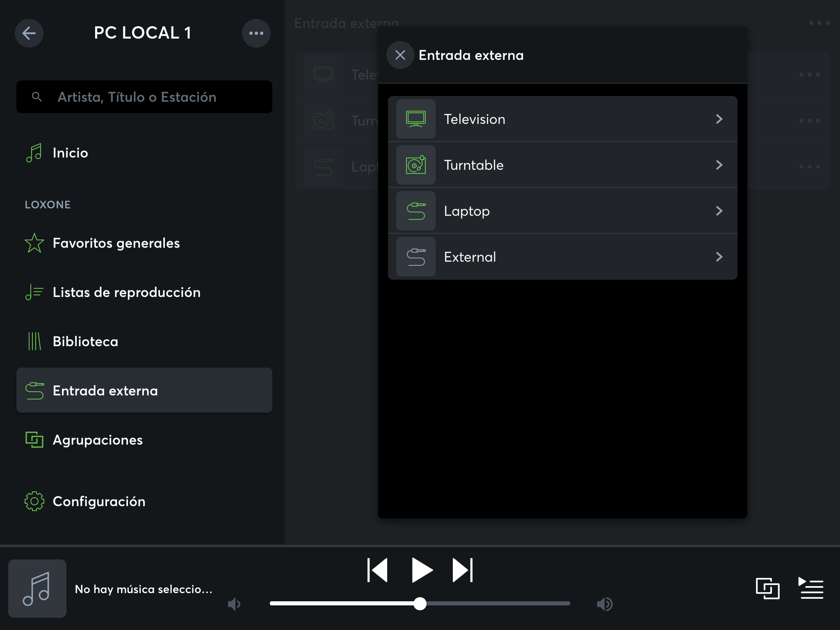Screen dimensions: 840x630
Task: Click the Television monitor icon
Action: 415,119
